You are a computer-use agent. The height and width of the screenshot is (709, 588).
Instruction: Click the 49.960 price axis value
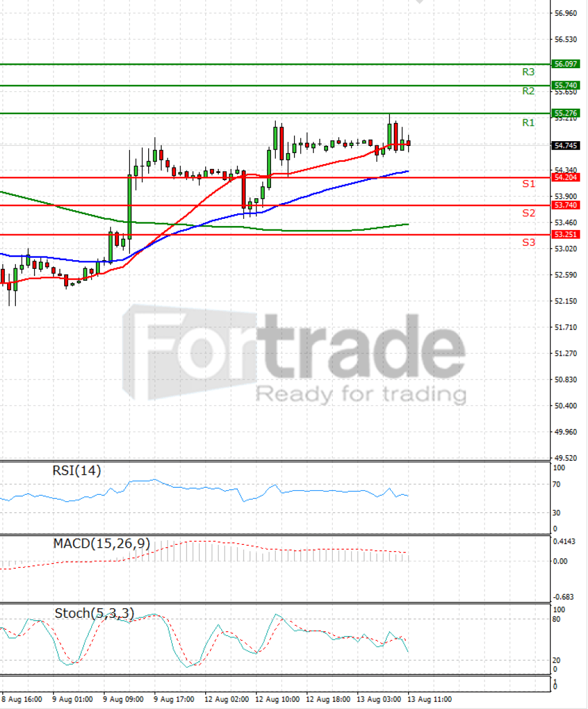tap(566, 432)
